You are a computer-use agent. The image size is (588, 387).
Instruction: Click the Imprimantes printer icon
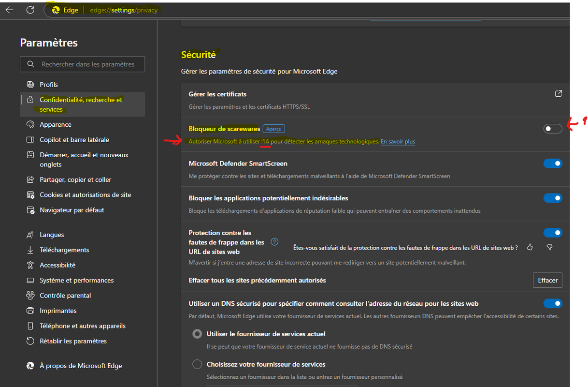point(30,311)
